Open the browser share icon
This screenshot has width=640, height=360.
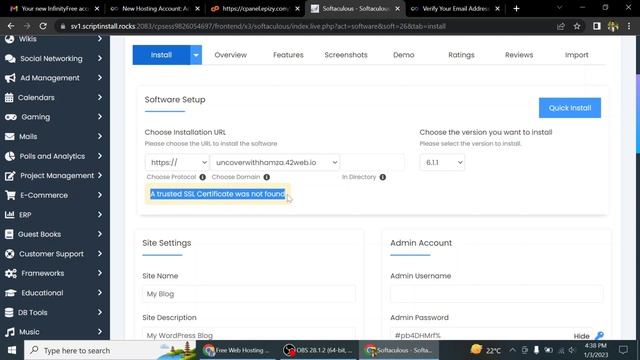point(560,26)
